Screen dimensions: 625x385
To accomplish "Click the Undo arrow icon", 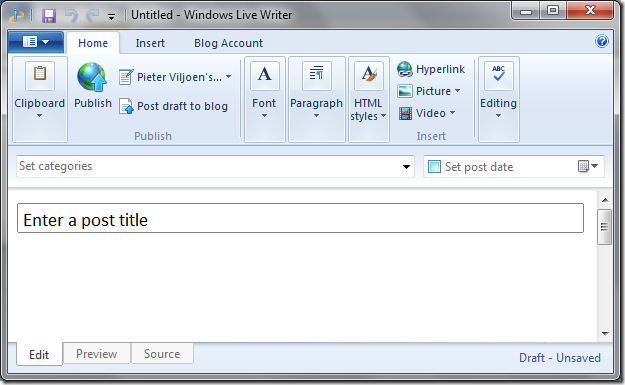I will pos(71,16).
